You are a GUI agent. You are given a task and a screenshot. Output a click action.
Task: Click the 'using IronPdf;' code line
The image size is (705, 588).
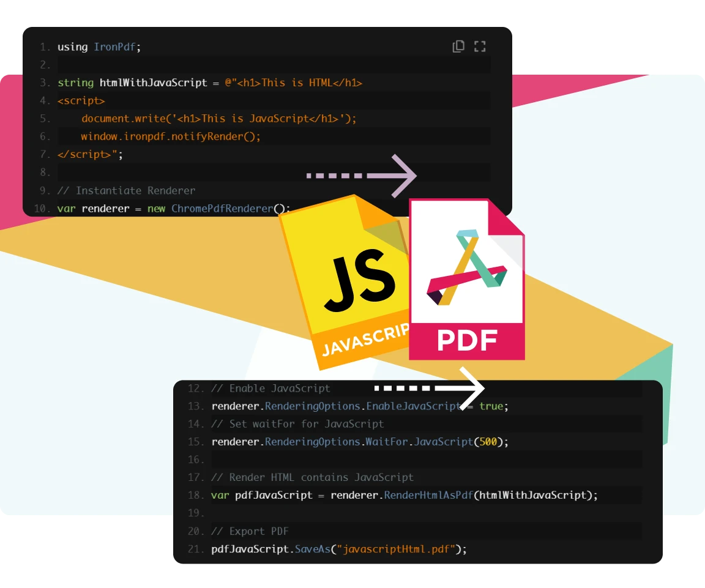99,47
